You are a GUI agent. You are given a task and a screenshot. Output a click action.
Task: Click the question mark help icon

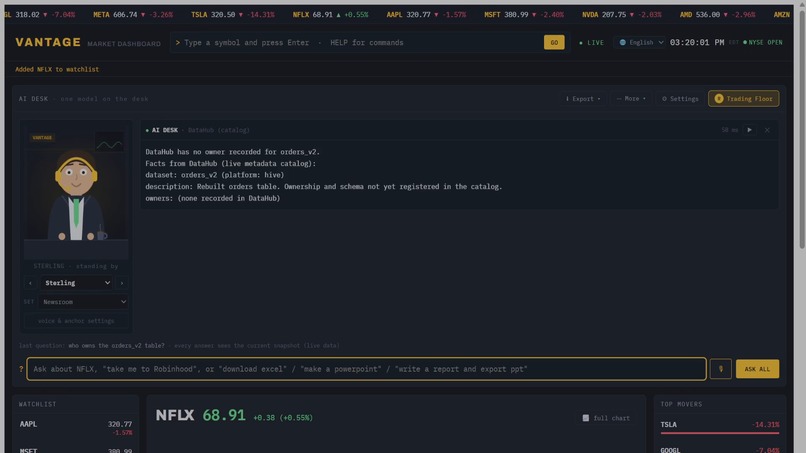click(21, 369)
